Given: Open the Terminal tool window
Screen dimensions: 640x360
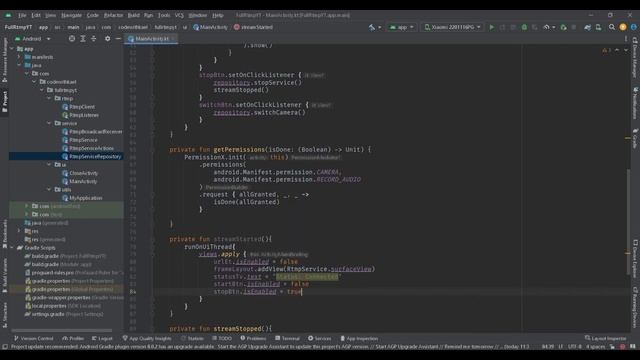Looking at the screenshot, I should point(287,338).
